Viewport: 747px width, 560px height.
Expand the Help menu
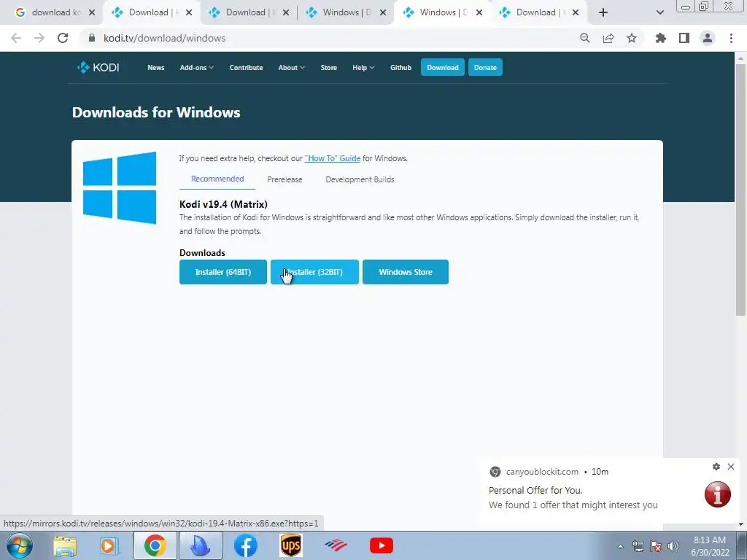point(363,68)
